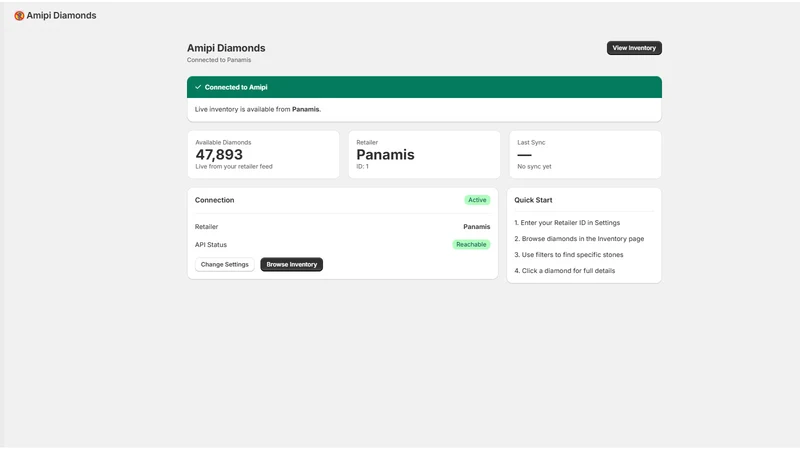Screen dimensions: 800x450
Task: Click Browse diamonds in Inventory page step
Action: pyautogui.click(x=579, y=239)
